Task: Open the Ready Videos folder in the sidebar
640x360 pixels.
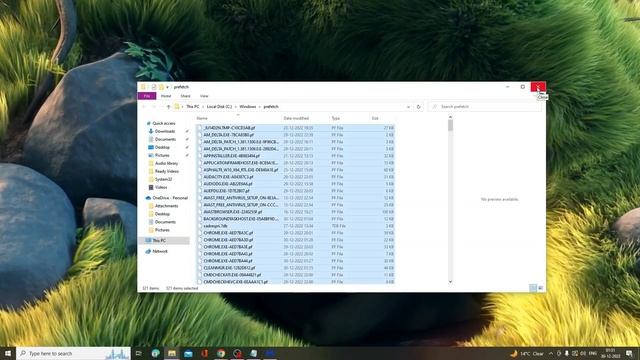Action: (x=167, y=171)
